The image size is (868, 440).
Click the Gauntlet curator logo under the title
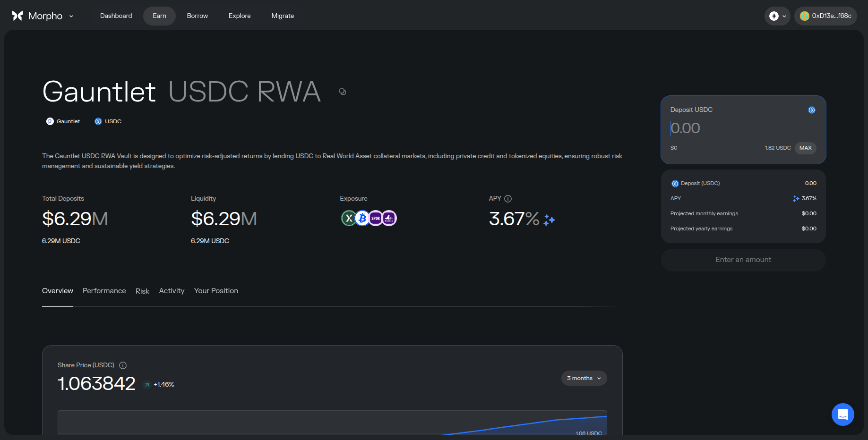(50, 121)
